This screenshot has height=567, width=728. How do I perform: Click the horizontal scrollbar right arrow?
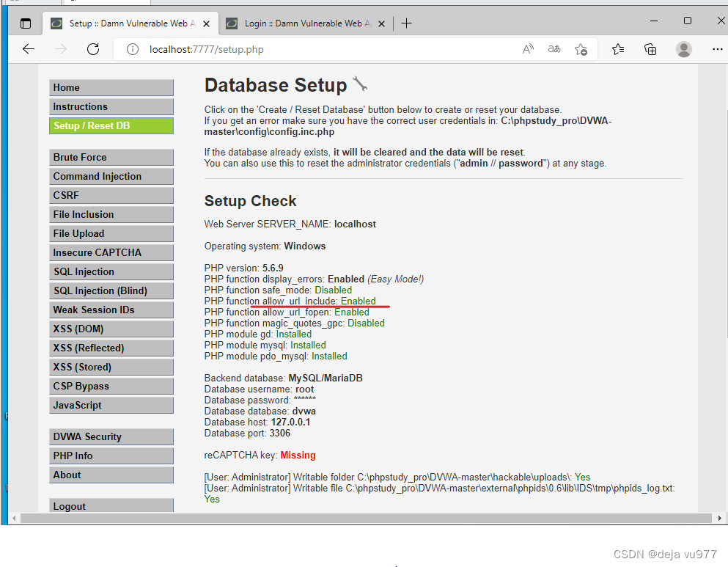(720, 519)
